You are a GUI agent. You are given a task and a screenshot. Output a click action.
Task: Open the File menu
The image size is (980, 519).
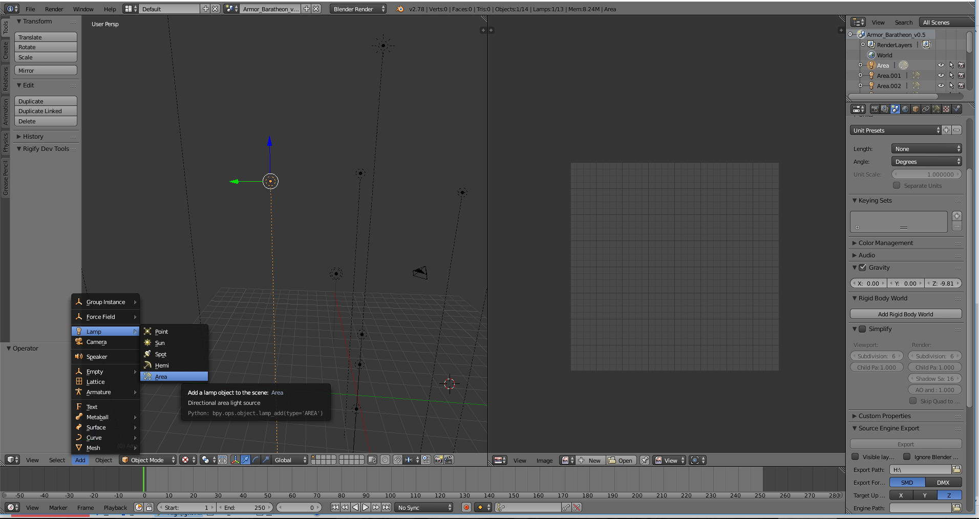30,9
